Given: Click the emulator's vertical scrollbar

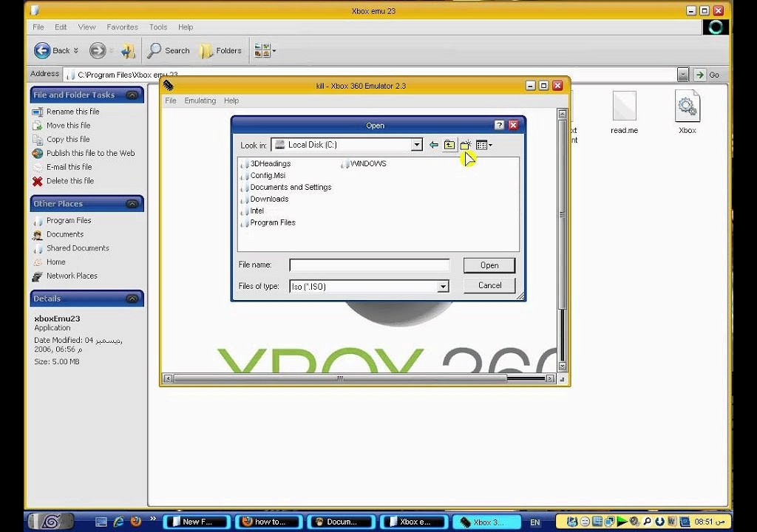Looking at the screenshot, I should [562, 240].
